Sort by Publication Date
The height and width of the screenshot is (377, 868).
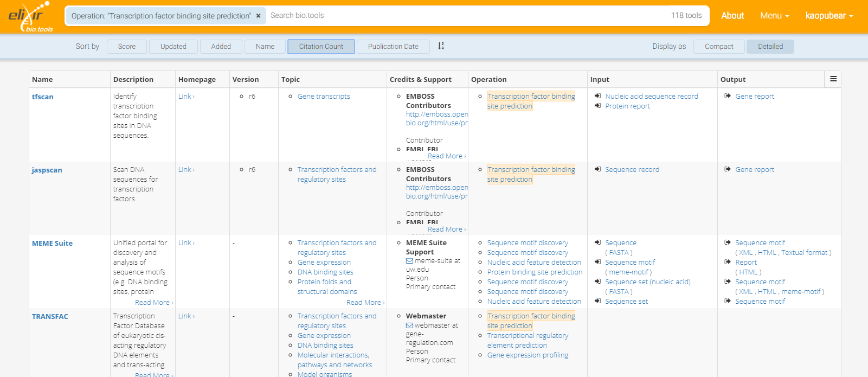tap(393, 47)
